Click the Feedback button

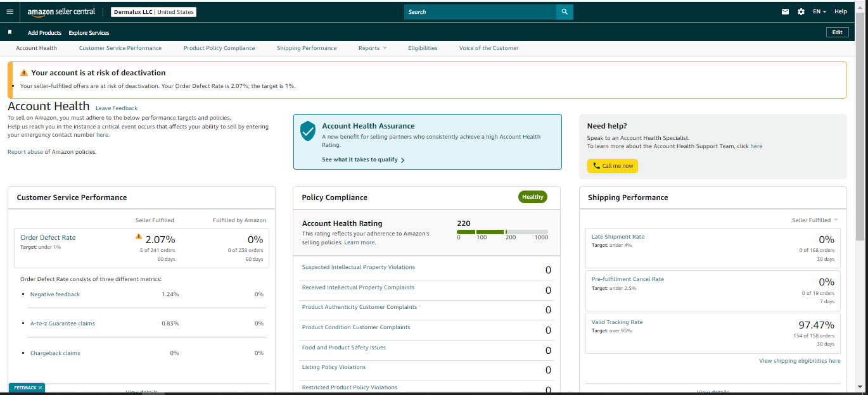point(26,387)
